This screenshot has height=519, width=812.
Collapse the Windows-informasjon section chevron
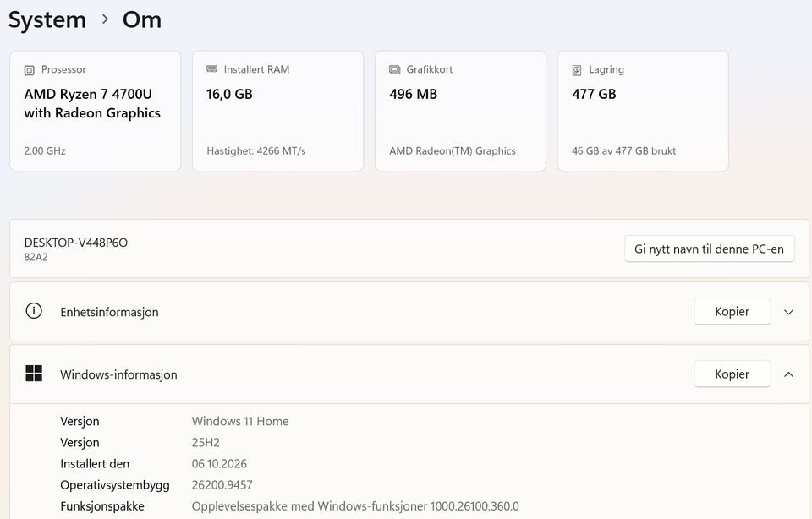click(x=788, y=374)
